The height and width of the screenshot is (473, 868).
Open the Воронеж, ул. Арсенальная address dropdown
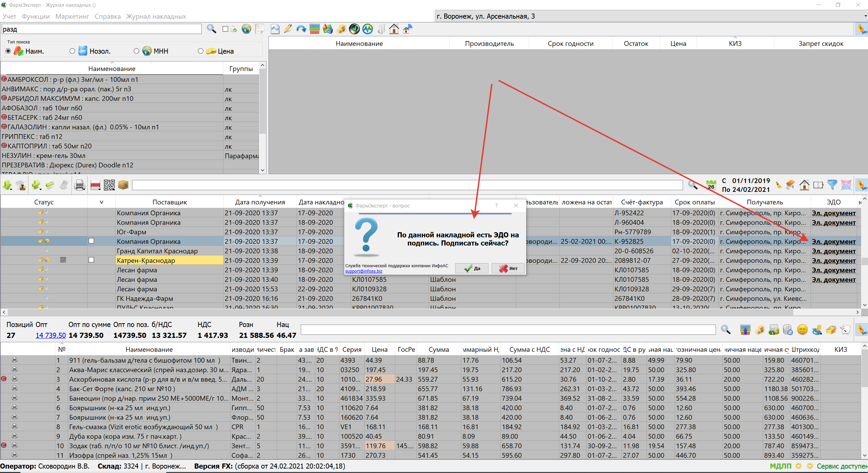click(865, 16)
